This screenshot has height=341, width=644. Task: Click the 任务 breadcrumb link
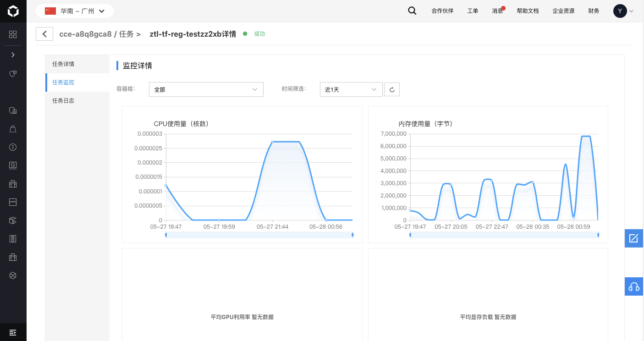coord(126,34)
